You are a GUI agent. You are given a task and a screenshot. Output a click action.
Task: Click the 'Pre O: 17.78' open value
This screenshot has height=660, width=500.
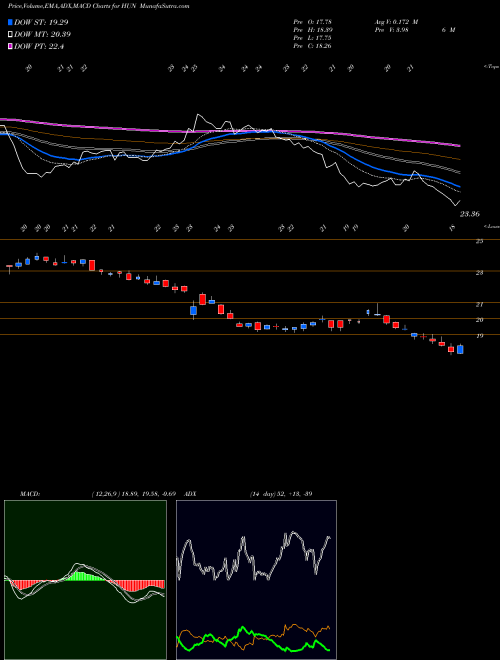(313, 22)
